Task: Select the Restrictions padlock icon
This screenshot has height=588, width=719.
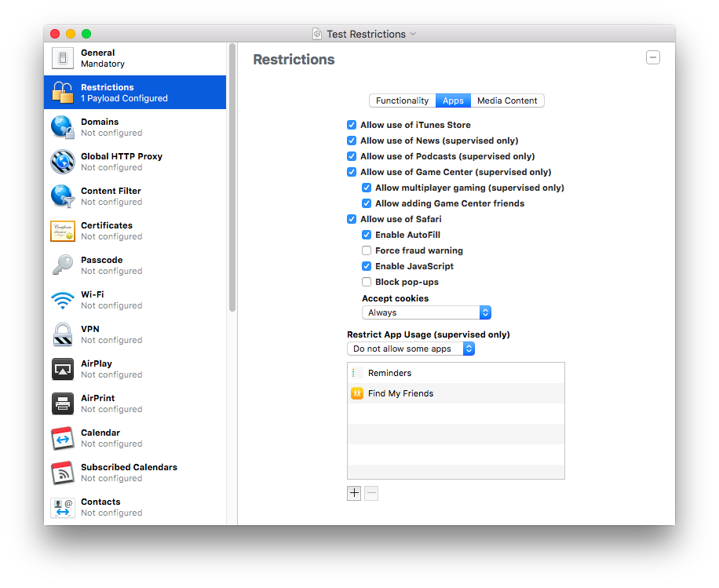Action: (62, 92)
